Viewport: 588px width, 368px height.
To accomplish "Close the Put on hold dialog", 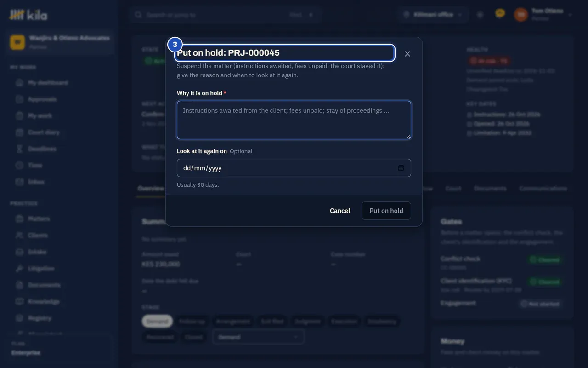I will point(407,54).
